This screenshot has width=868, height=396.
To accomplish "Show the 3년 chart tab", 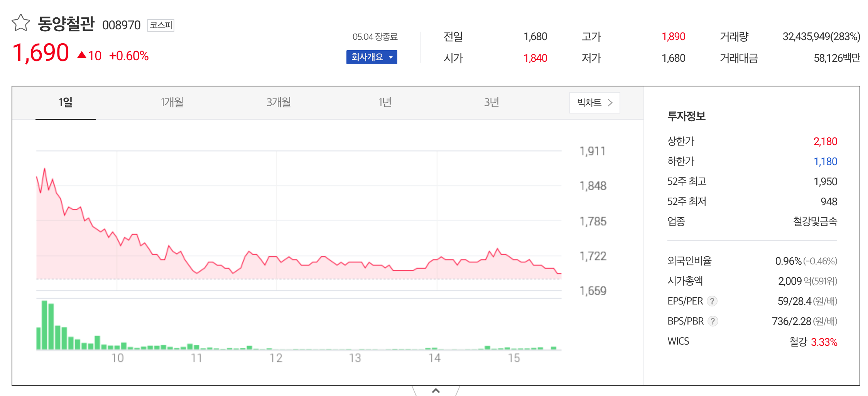I will point(491,103).
